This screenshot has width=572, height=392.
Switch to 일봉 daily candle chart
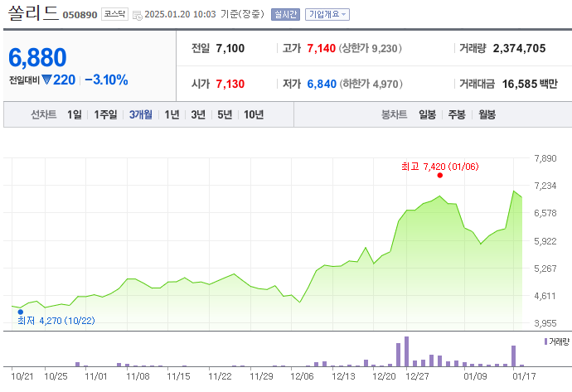click(x=427, y=114)
